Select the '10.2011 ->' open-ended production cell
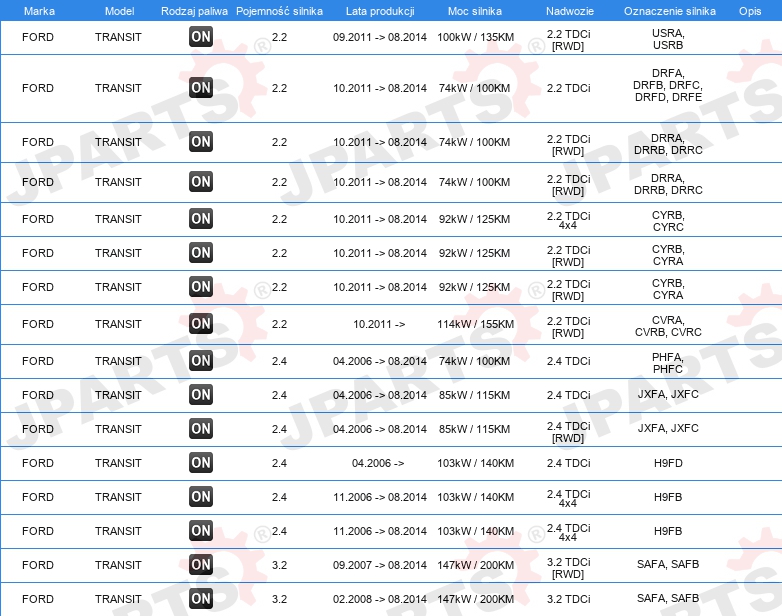 [x=379, y=324]
